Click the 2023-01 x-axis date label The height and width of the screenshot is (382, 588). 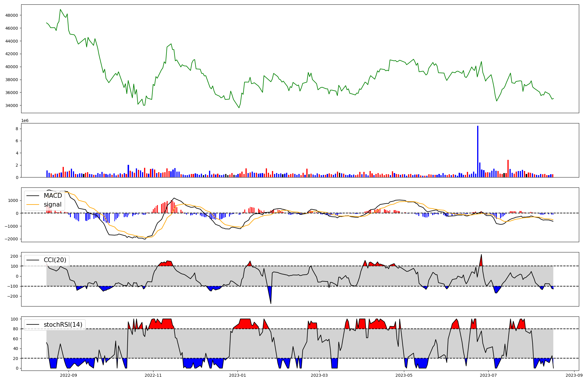pyautogui.click(x=238, y=375)
